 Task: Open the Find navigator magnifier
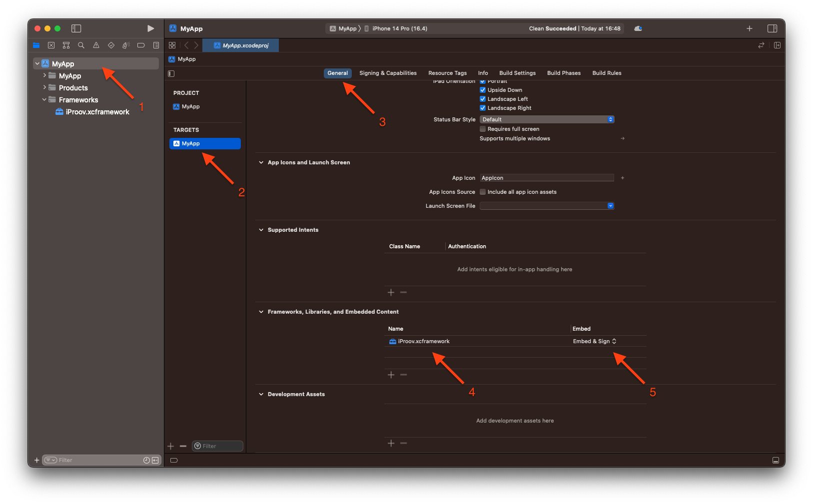point(81,45)
